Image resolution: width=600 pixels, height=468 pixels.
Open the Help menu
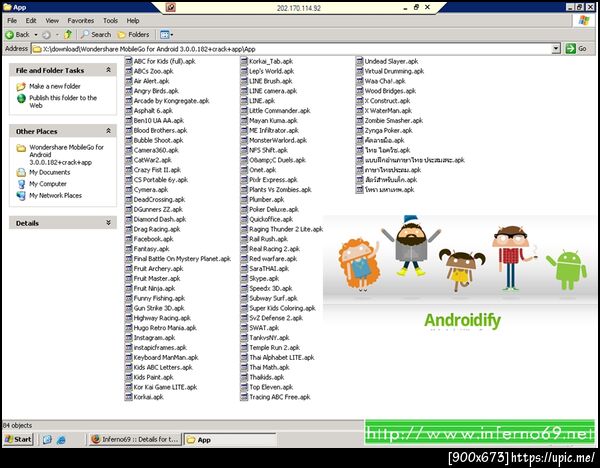[x=133, y=21]
